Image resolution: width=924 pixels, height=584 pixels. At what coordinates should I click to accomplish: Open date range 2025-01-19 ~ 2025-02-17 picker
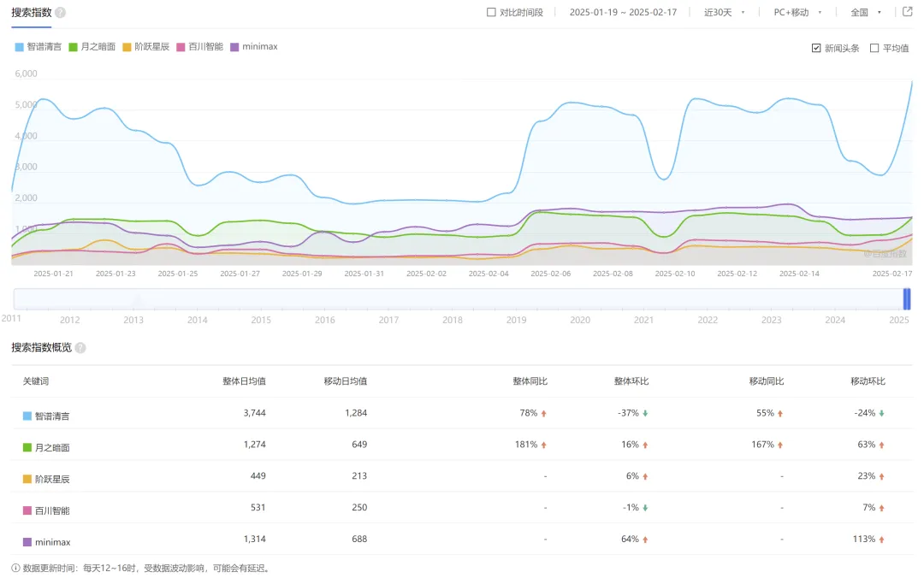623,13
